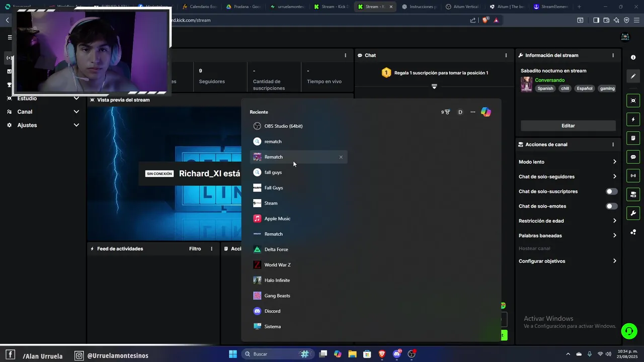Image resolution: width=644 pixels, height=362 pixels.
Task: Open World War Z from the recent list
Action: tap(298, 265)
